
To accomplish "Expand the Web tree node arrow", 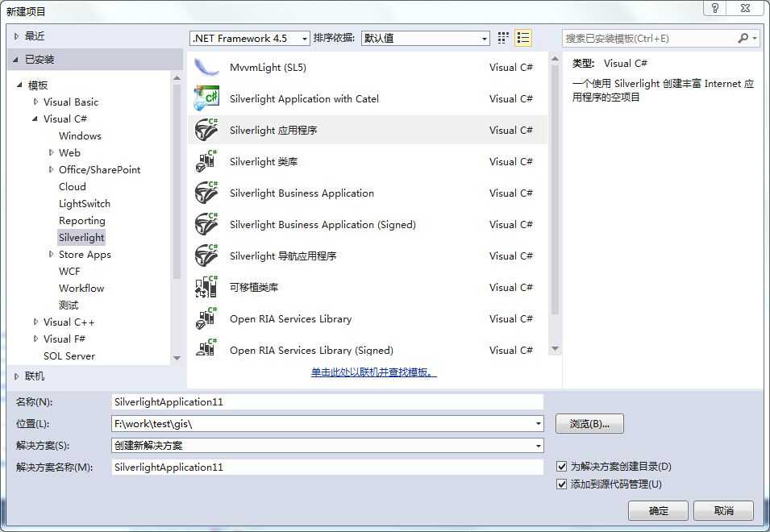I will coord(51,152).
